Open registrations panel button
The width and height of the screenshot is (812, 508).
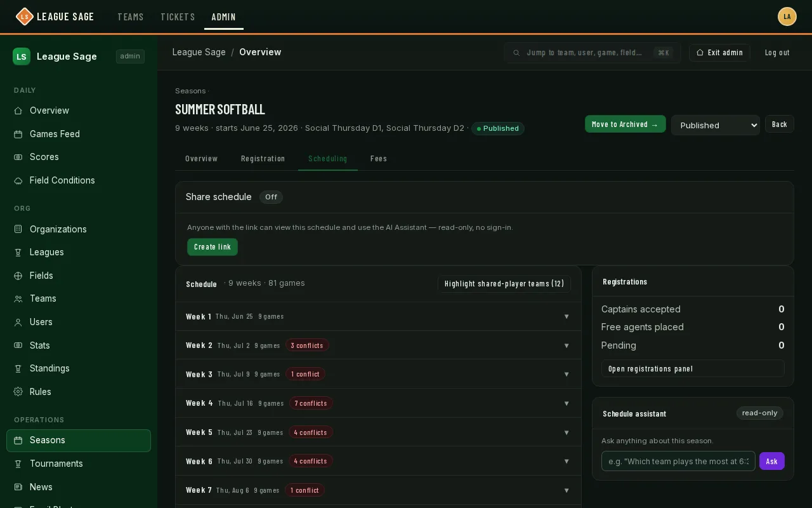[x=693, y=369]
